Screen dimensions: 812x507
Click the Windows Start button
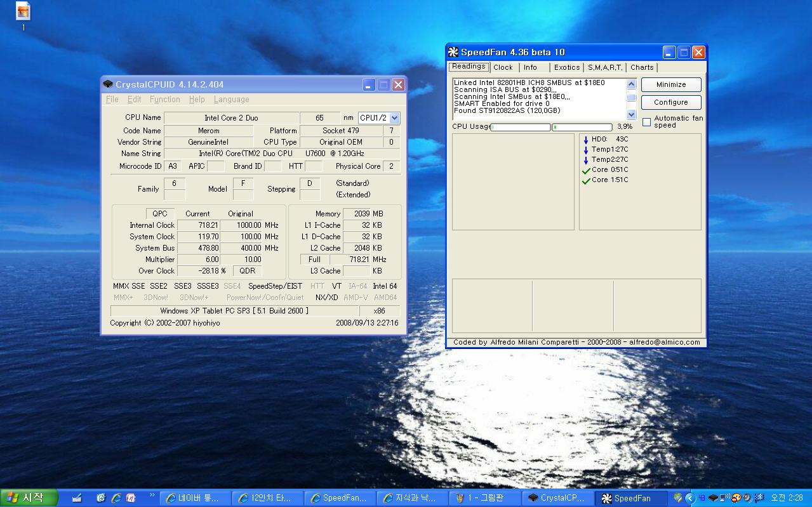pos(29,498)
